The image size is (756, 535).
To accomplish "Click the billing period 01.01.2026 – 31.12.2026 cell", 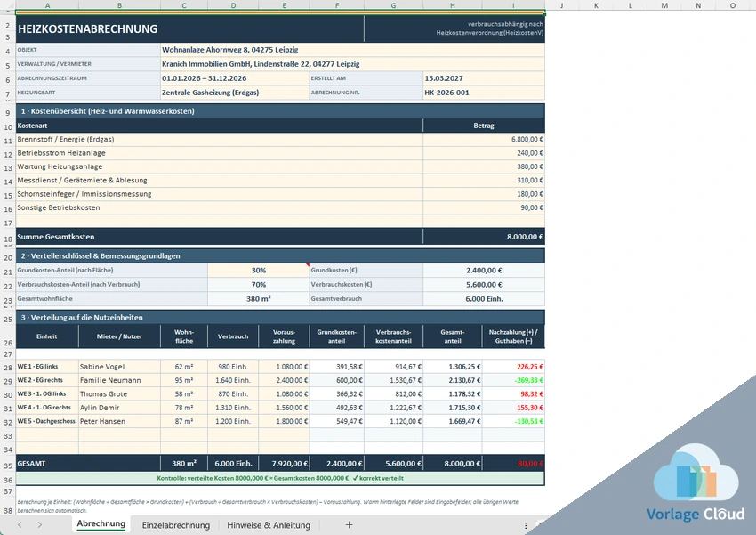I will 235,78.
